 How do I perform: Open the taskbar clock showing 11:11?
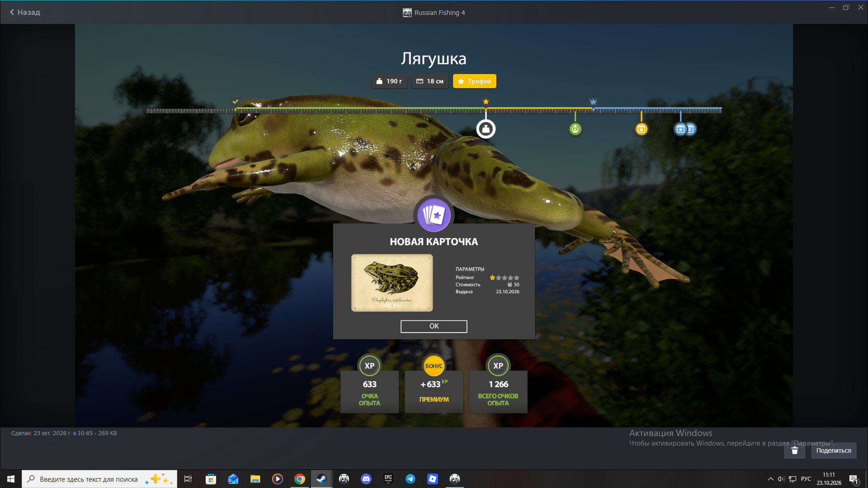pos(829,479)
